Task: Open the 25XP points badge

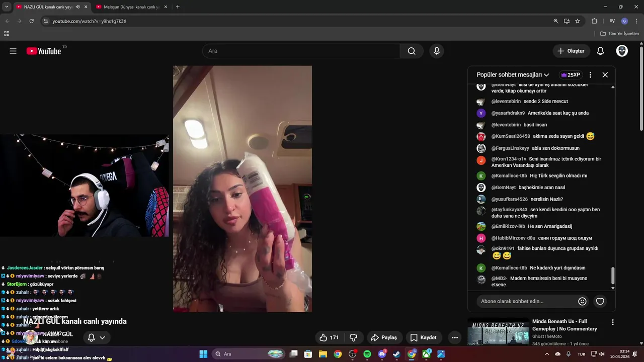Action: (571, 75)
